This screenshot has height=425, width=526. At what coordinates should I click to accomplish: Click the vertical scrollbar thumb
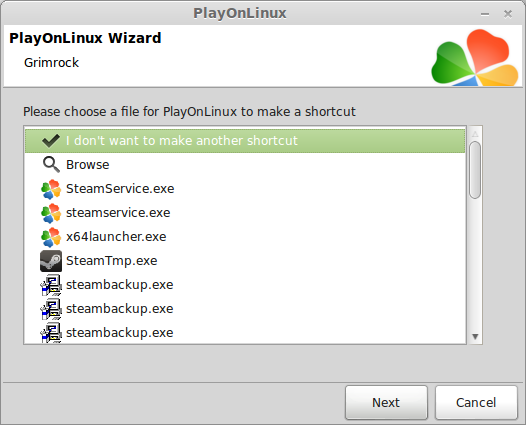click(475, 170)
